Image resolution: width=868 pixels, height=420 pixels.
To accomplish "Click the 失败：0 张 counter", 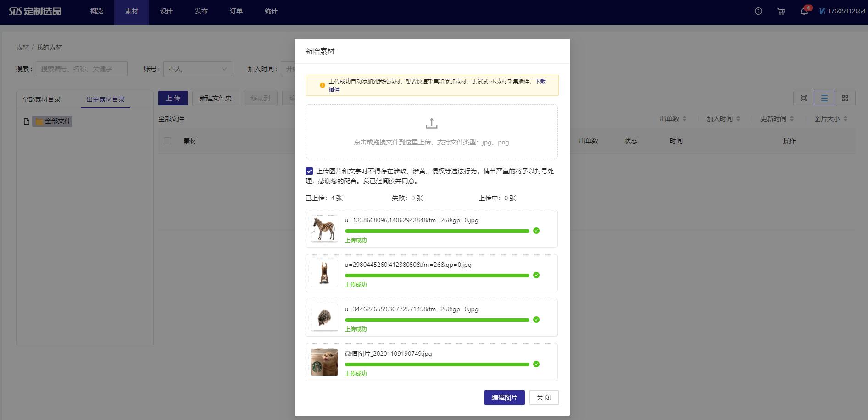I will point(407,198).
